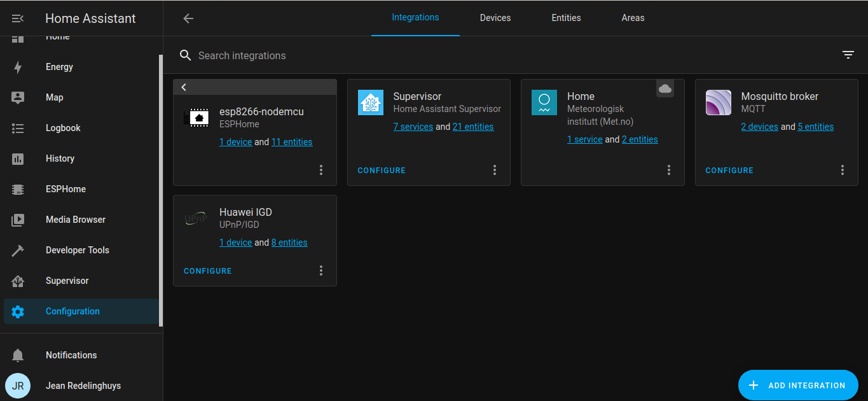Open Developer Tools hammer icon
The height and width of the screenshot is (401, 868).
(x=18, y=250)
